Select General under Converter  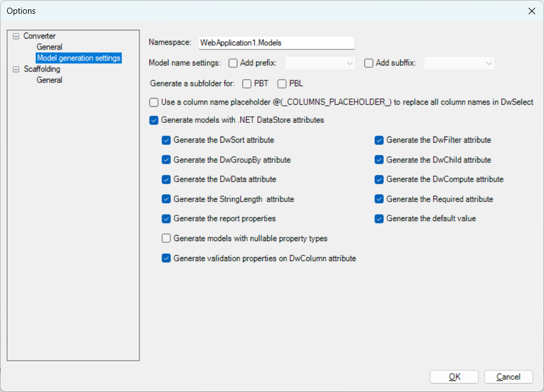[49, 47]
